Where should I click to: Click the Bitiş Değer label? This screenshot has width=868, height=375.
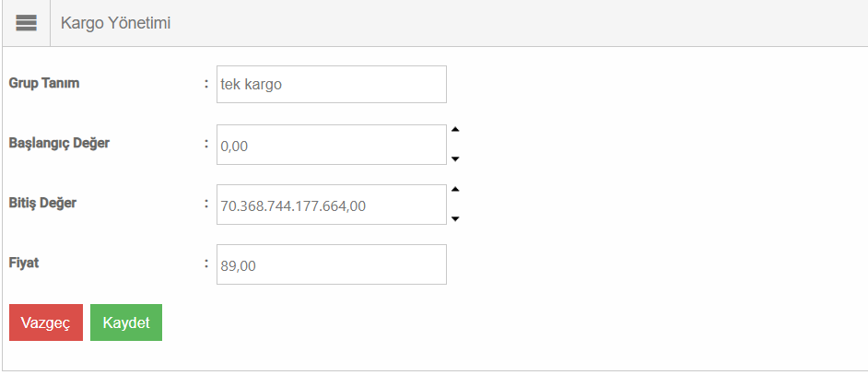tap(42, 203)
